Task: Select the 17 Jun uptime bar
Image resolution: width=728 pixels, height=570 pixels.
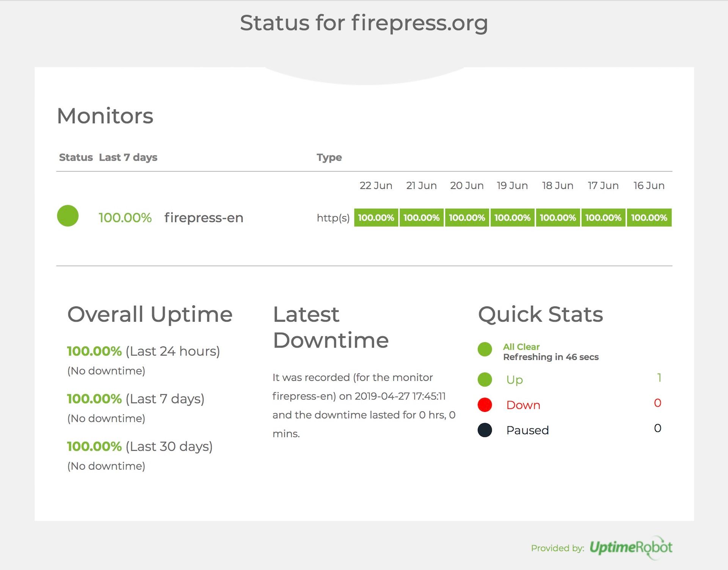Action: point(603,218)
